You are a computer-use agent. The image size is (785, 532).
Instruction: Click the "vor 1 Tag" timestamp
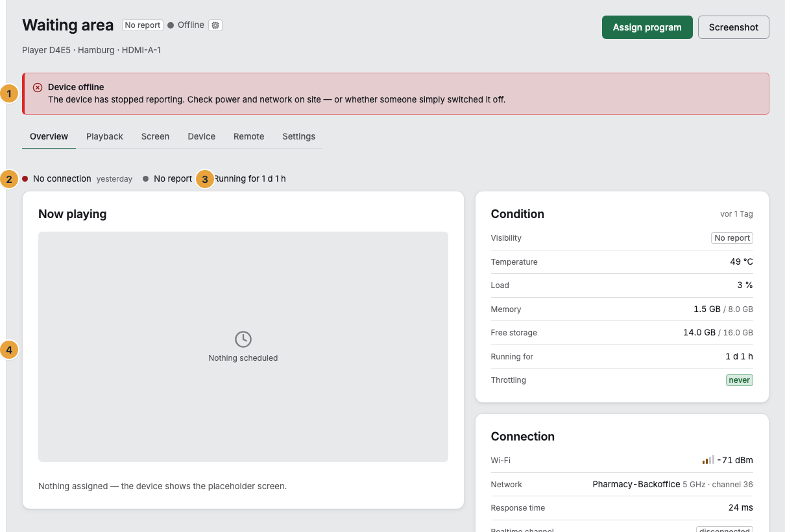737,214
